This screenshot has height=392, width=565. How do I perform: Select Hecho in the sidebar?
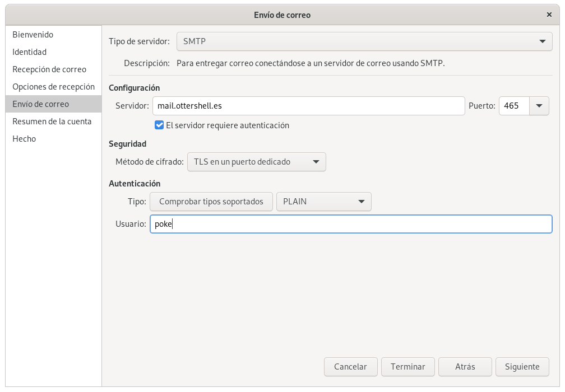pyautogui.click(x=24, y=139)
